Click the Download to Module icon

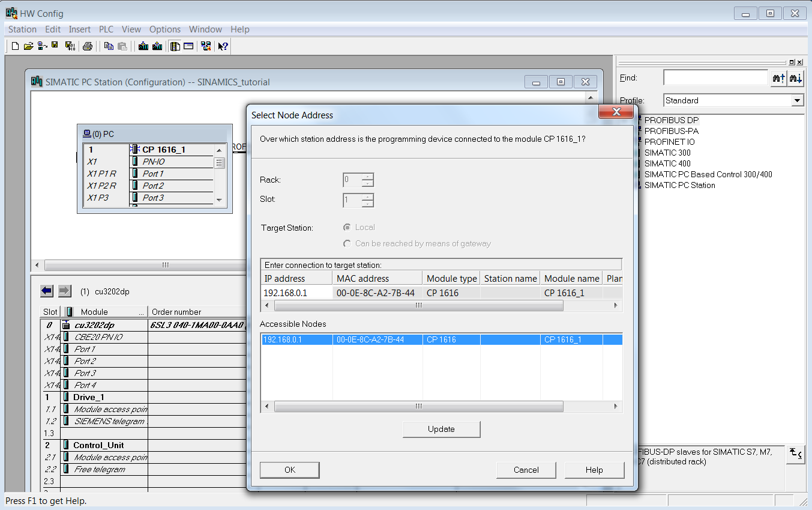[x=143, y=46]
